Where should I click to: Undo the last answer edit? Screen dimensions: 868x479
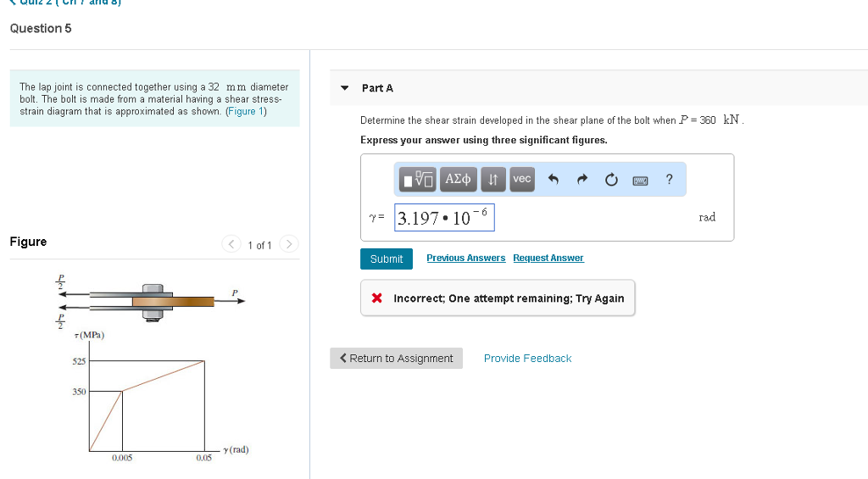pos(554,179)
